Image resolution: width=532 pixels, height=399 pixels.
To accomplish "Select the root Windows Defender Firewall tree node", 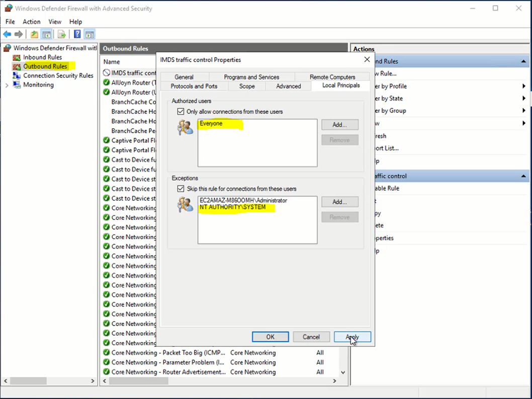I will point(55,48).
